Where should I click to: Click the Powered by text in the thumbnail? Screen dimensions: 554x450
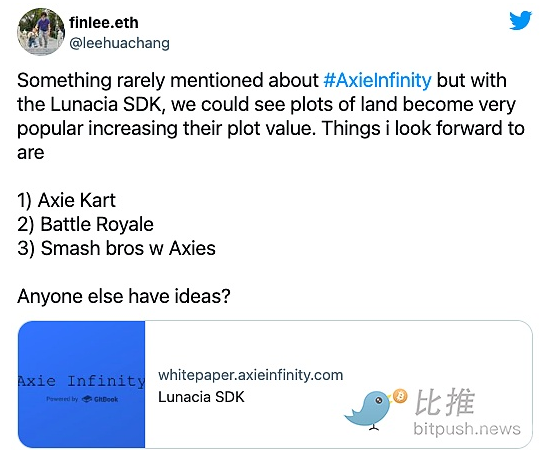click(x=63, y=399)
